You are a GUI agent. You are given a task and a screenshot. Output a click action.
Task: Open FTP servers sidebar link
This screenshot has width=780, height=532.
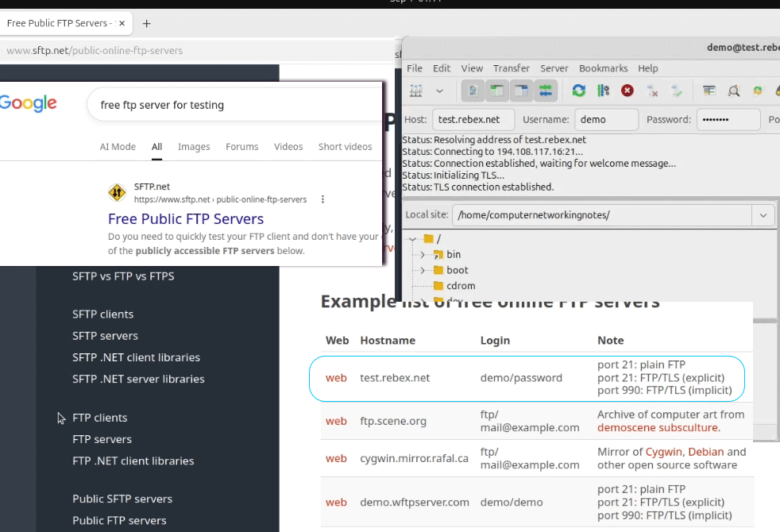102,440
